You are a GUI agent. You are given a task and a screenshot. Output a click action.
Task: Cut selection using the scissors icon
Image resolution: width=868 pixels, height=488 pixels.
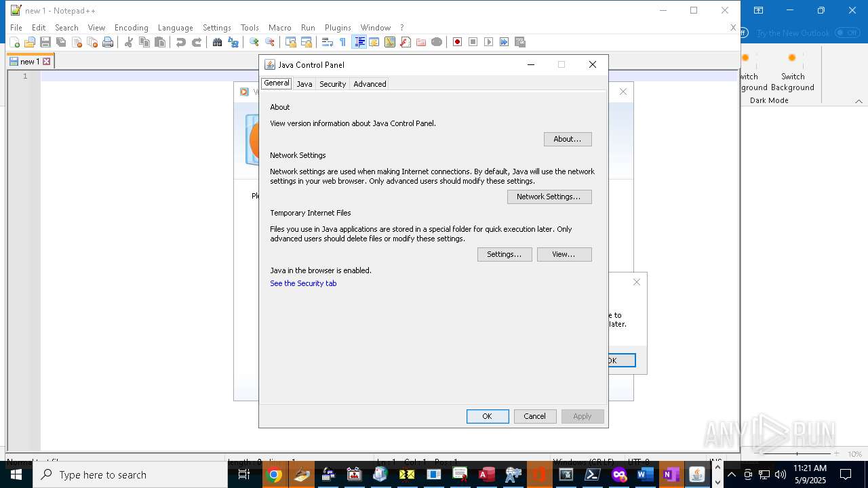pos(128,42)
